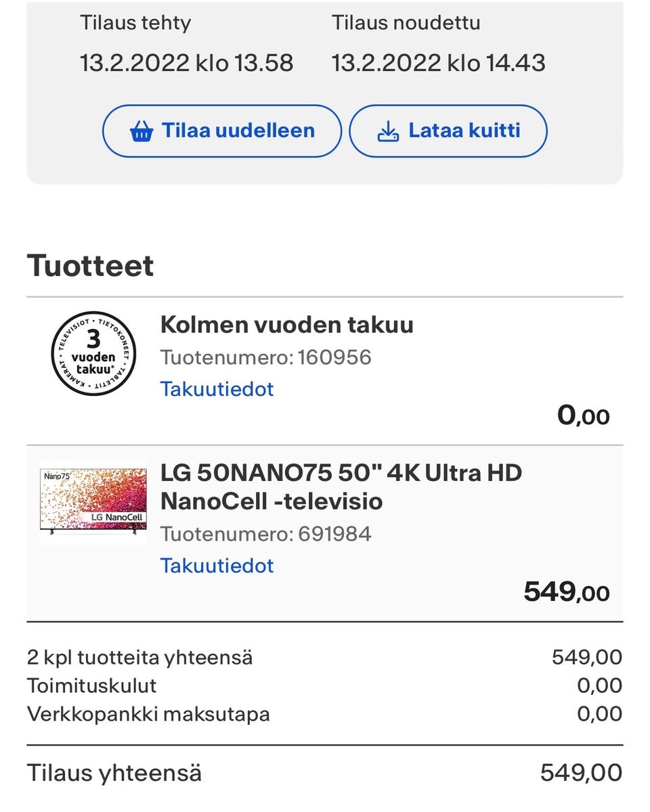Click the Toimituskulut row

pos(324,685)
